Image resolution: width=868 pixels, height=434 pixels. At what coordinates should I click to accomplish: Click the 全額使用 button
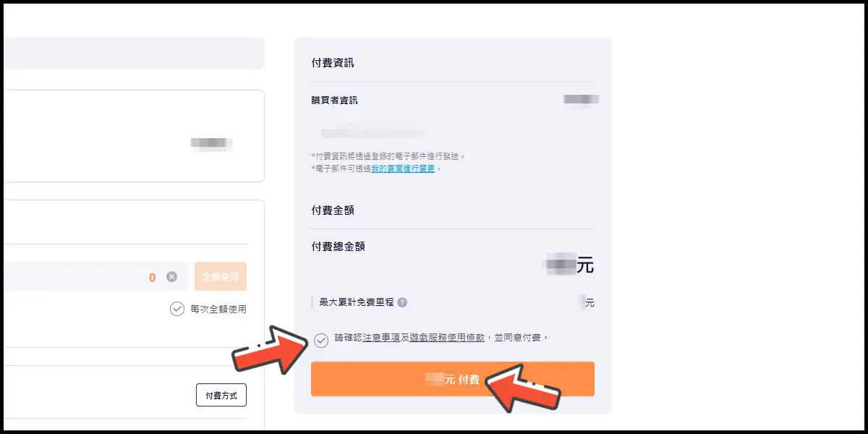pos(221,277)
